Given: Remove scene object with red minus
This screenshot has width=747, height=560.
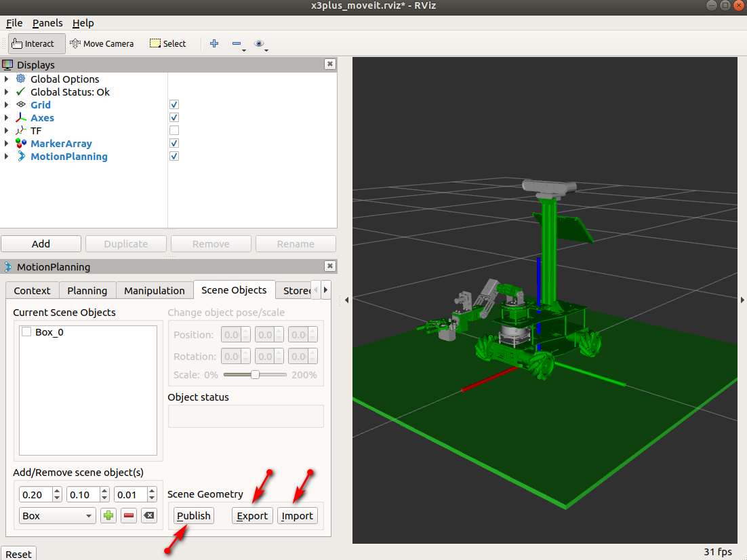Looking at the screenshot, I should pyautogui.click(x=129, y=516).
